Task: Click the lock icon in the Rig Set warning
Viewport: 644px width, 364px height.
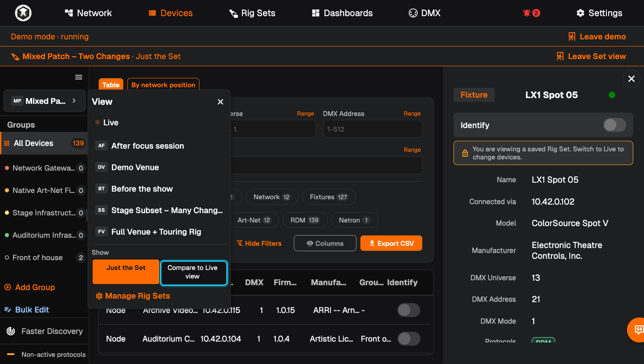Action: tap(465, 153)
